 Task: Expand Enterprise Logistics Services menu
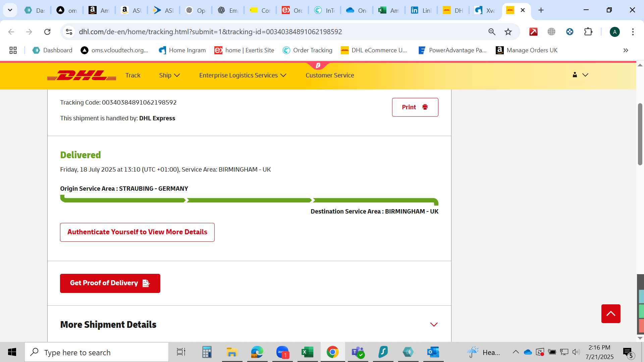click(243, 75)
